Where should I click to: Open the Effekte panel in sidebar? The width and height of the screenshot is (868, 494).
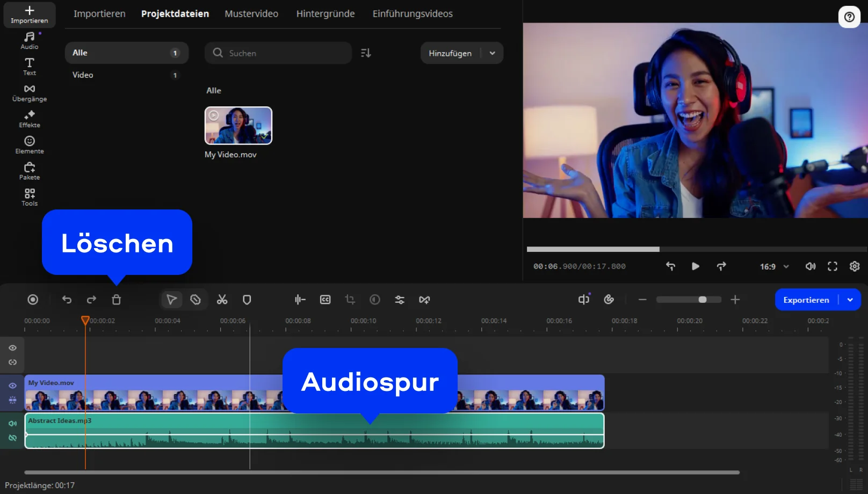point(30,119)
